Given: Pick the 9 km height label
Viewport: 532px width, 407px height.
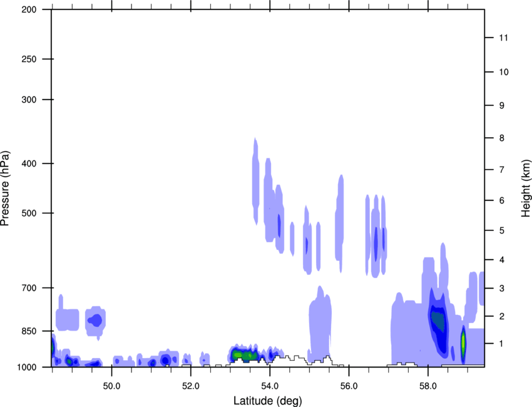Looking at the screenshot, I should click(x=502, y=106).
